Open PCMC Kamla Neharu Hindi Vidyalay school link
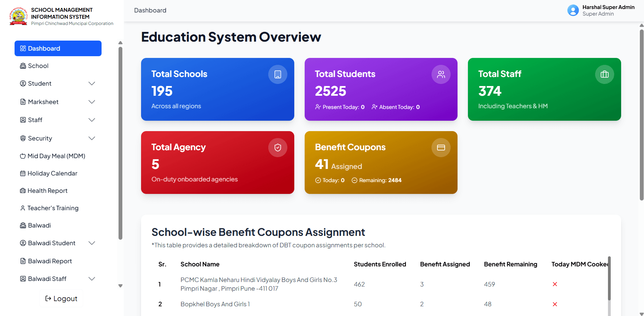Viewport: 644px width, 316px height. (x=259, y=284)
